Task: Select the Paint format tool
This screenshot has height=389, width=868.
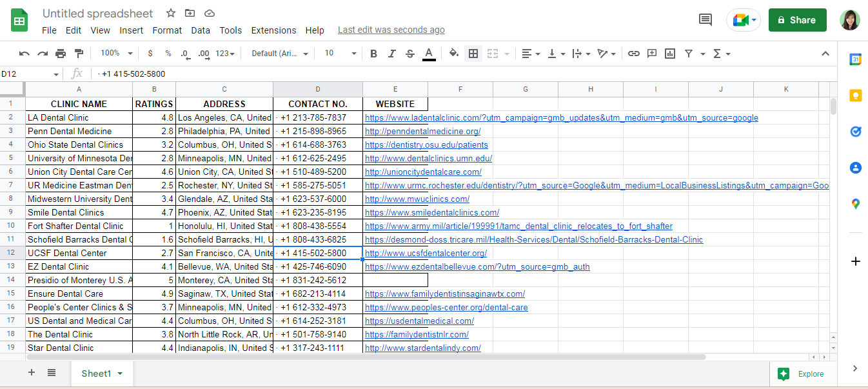Action: pyautogui.click(x=79, y=54)
